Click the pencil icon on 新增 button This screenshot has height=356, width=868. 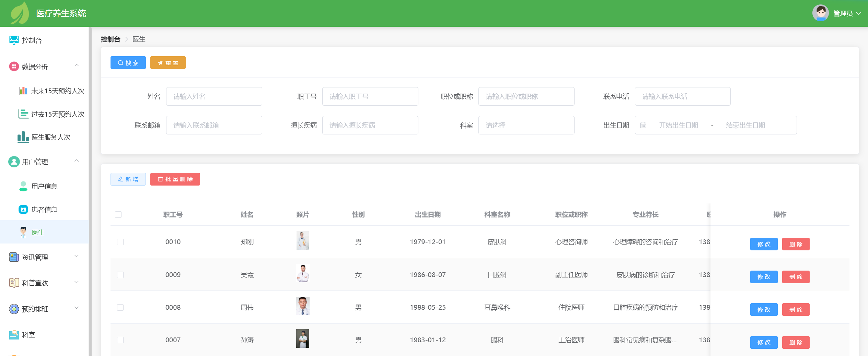click(120, 179)
